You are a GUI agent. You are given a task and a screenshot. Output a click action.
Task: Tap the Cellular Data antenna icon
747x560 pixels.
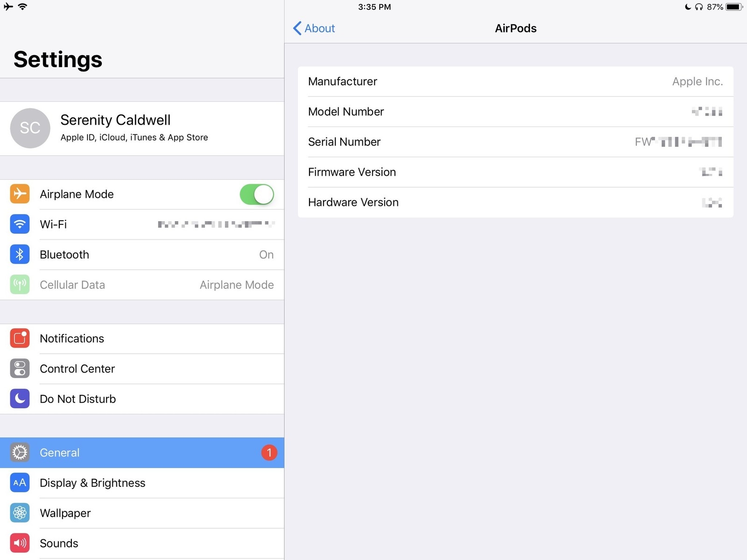click(20, 285)
